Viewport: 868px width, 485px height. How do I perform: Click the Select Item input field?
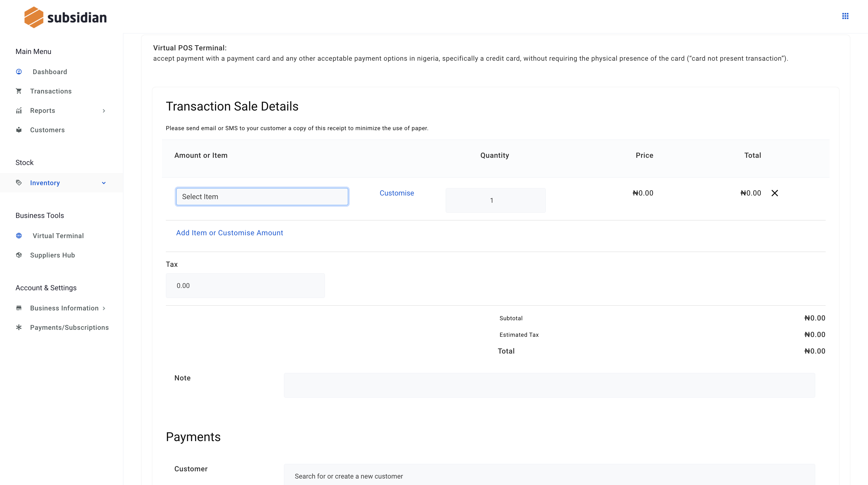[x=261, y=196]
